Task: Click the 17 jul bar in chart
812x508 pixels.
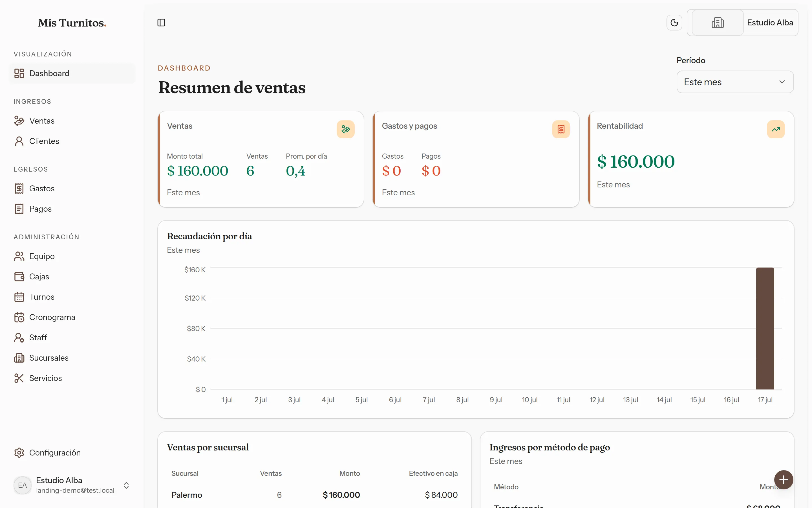Action: pos(765,328)
